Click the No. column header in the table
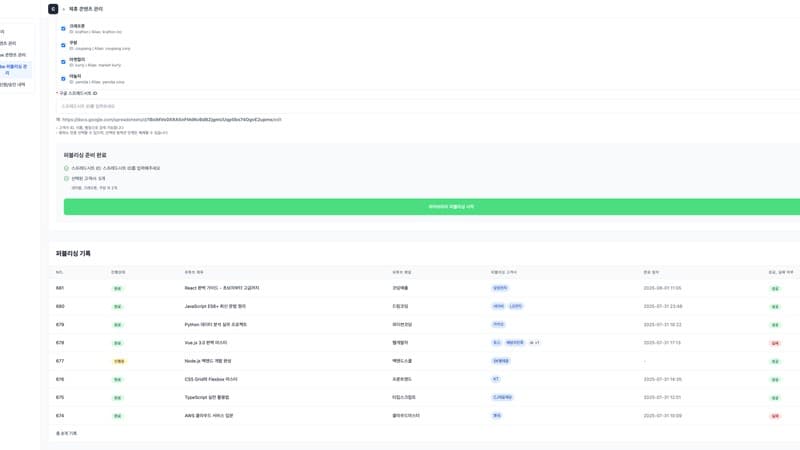Screen dimensions: 800x450 tap(59, 272)
